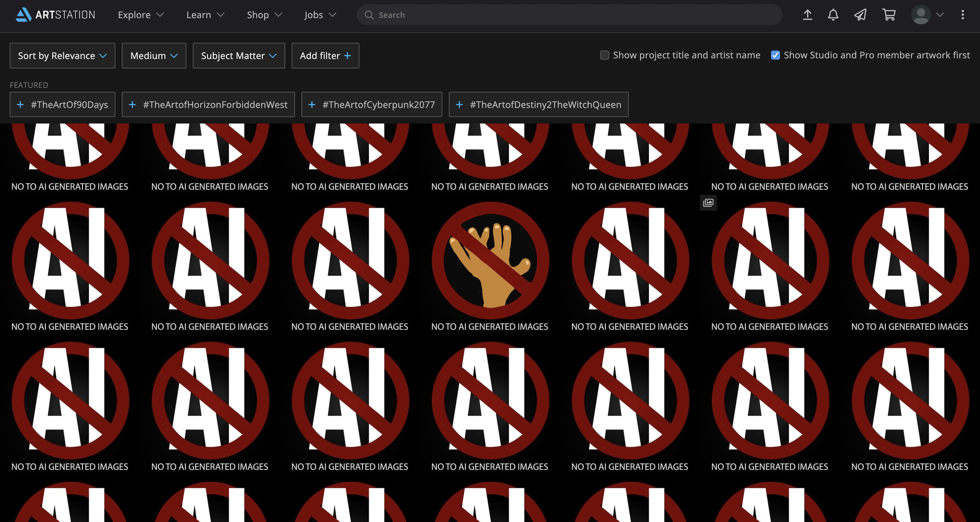The width and height of the screenshot is (980, 522).
Task: Add the #TheArtofCyberpunk2077 featured tag
Action: pos(371,104)
